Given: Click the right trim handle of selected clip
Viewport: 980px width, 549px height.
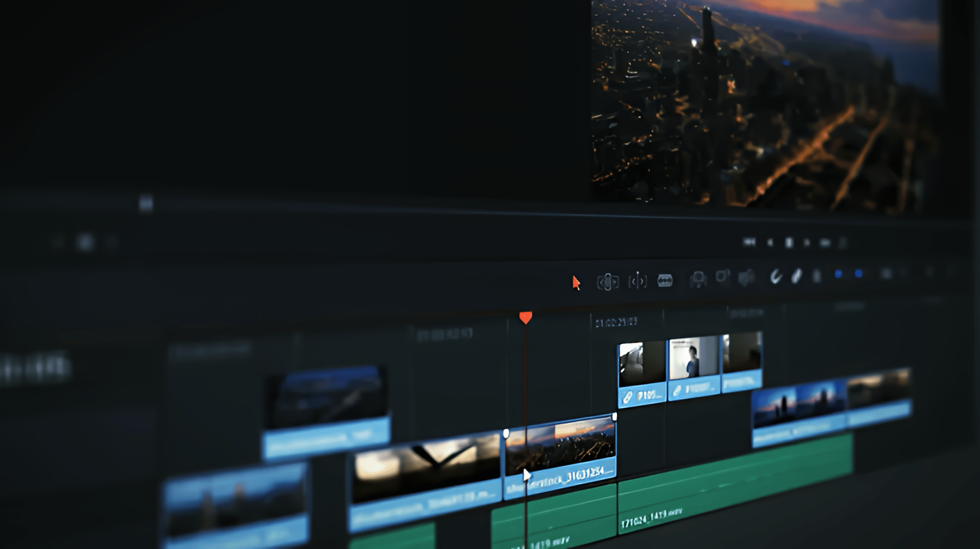Looking at the screenshot, I should pyautogui.click(x=615, y=417).
